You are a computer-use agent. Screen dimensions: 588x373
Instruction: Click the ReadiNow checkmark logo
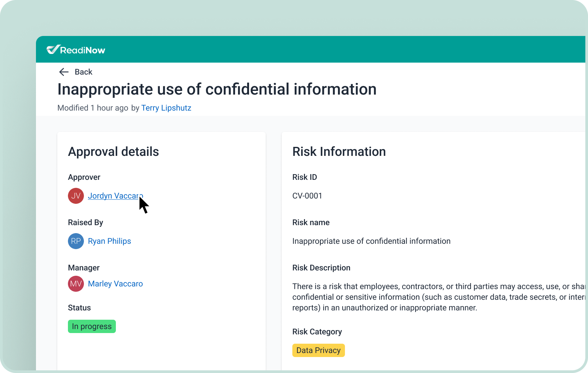tap(54, 50)
